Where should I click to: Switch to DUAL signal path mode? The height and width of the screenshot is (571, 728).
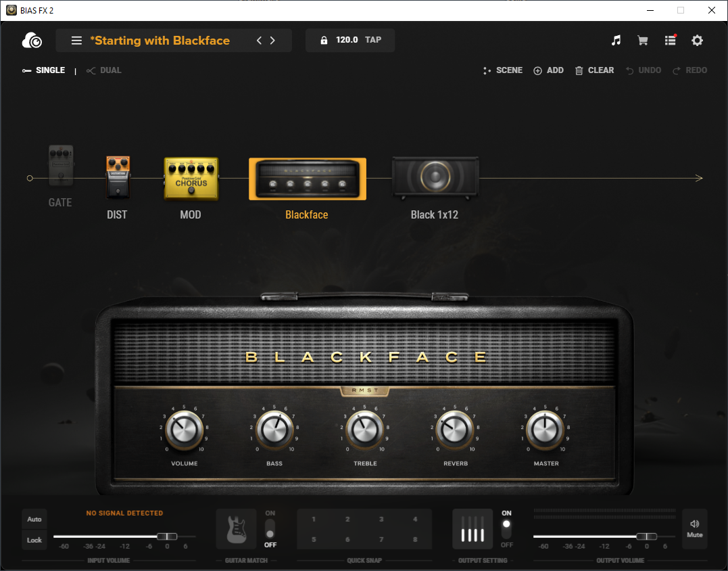click(x=104, y=70)
